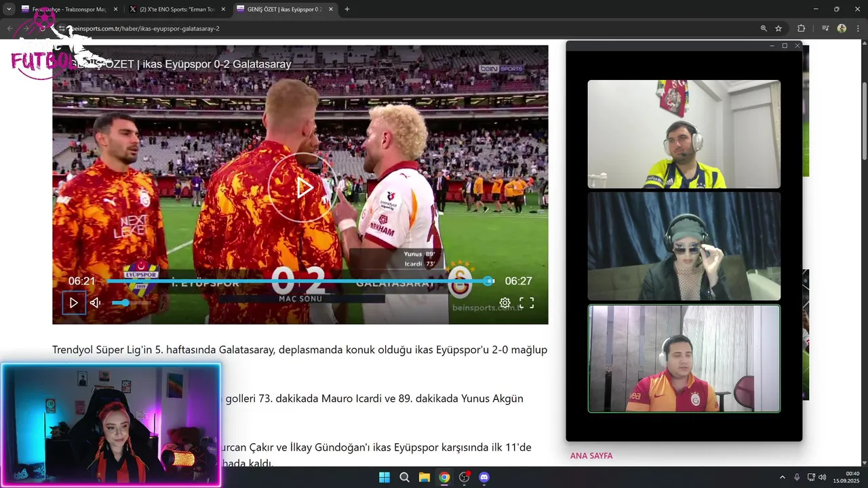
Task: Bookmark this page with the star icon
Action: 778,28
